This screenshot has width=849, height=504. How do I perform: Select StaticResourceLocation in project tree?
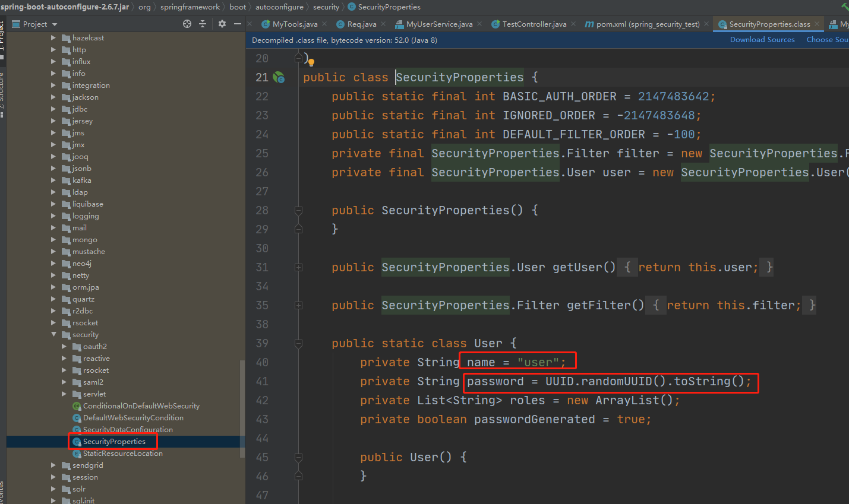[x=122, y=454]
